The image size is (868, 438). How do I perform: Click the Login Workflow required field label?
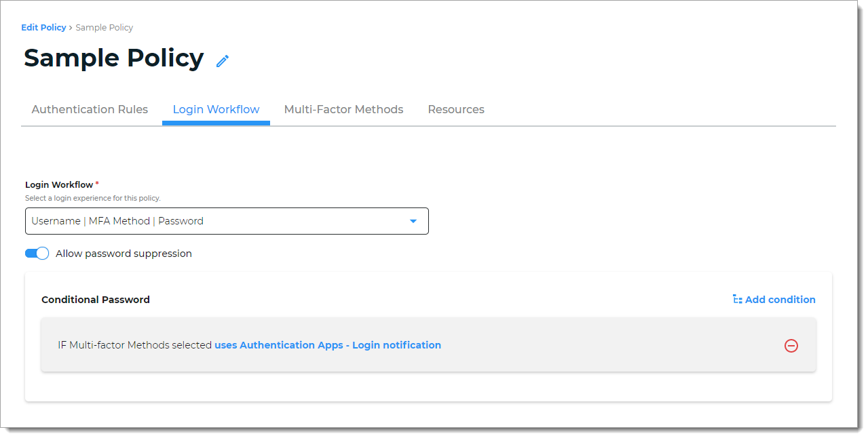point(59,184)
